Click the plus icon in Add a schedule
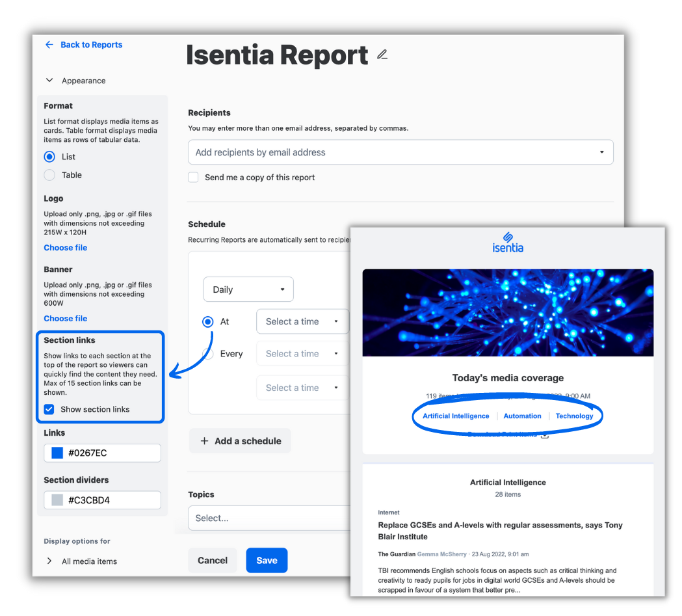This screenshot has height=616, width=682. (204, 441)
